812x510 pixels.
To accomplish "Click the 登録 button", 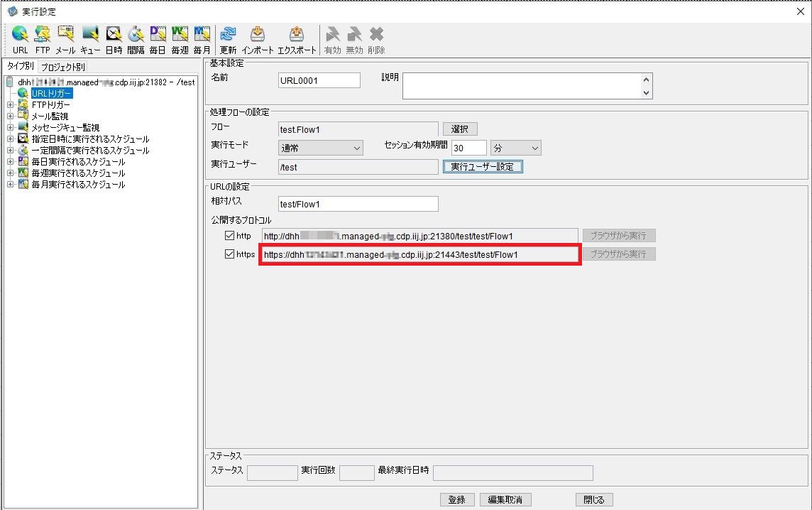I will pos(457,499).
